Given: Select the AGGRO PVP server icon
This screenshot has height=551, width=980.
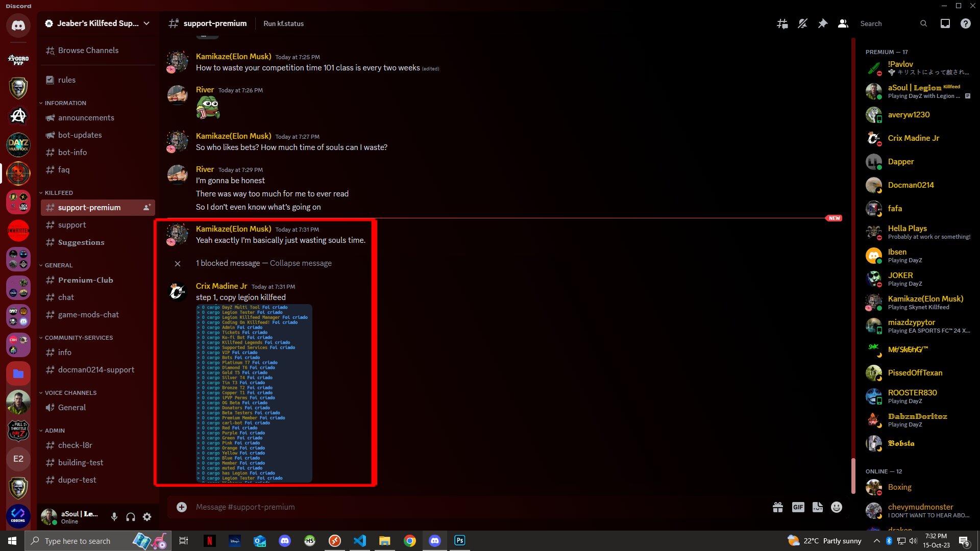Looking at the screenshot, I should point(18,60).
